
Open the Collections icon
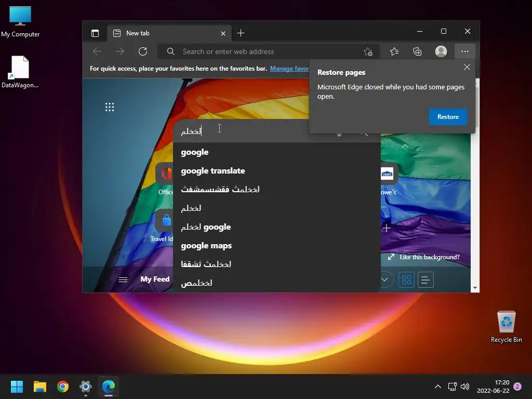pyautogui.click(x=417, y=51)
